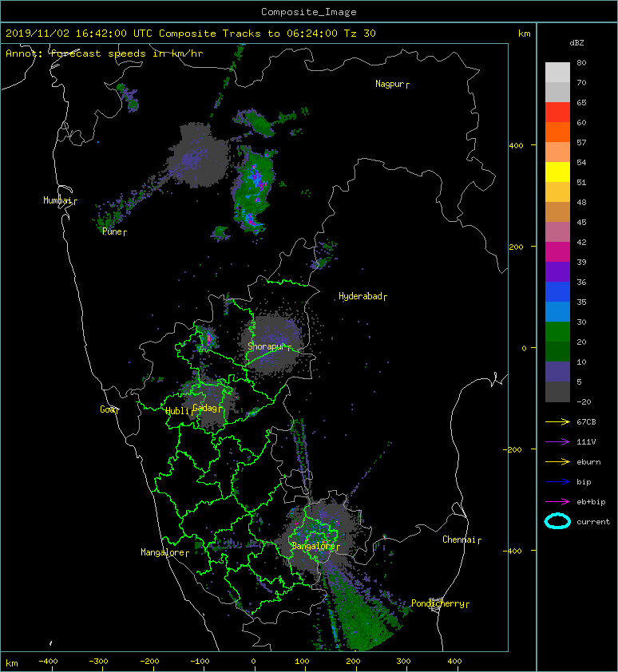Click the Chennai city label
618x672 pixels.
point(462,540)
